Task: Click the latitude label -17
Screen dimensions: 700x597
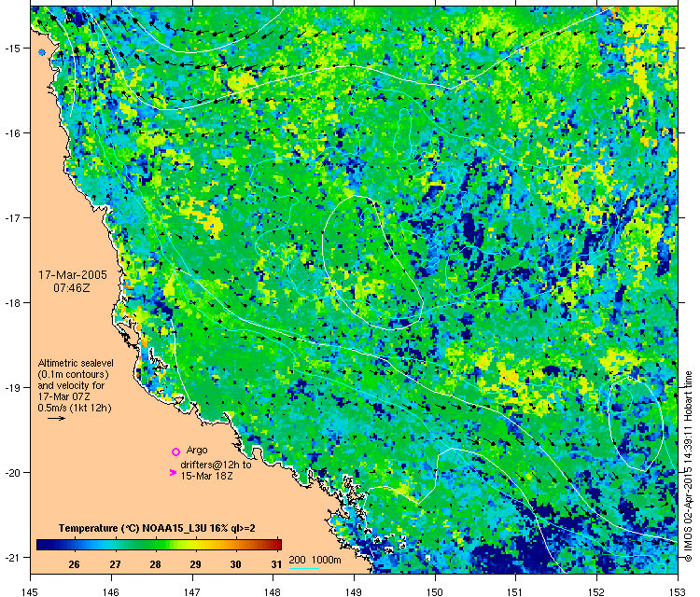Action: [x=11, y=217]
